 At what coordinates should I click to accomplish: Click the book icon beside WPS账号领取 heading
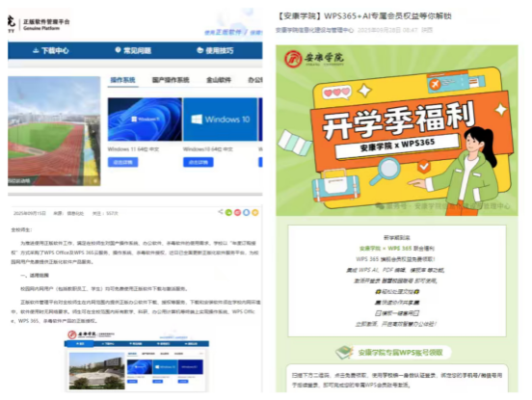[x=344, y=353]
